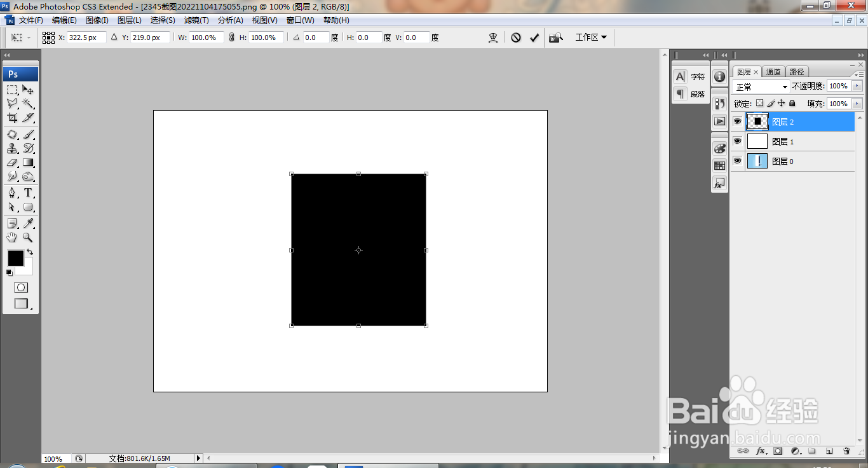Create a new layer group folder
This screenshot has height=468, width=868.
812,451
